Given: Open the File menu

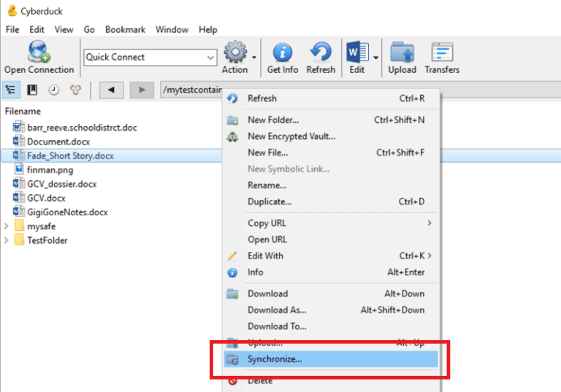Looking at the screenshot, I should [x=12, y=29].
